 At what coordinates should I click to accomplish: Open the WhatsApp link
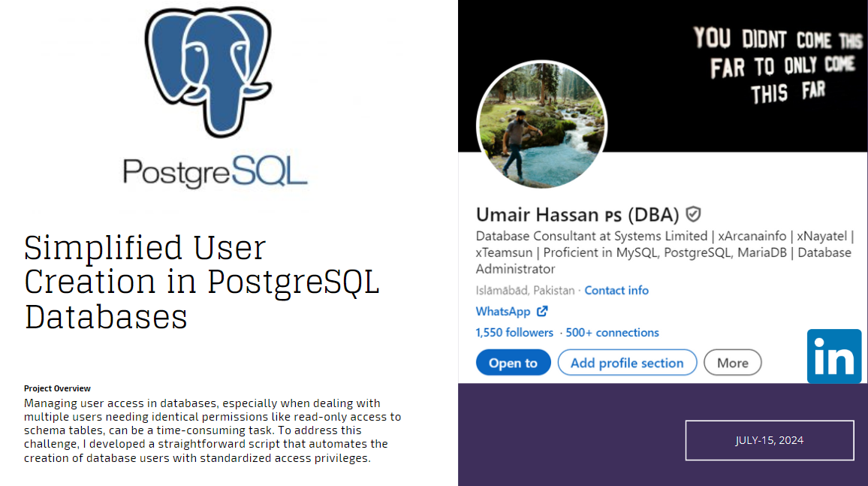coord(504,311)
